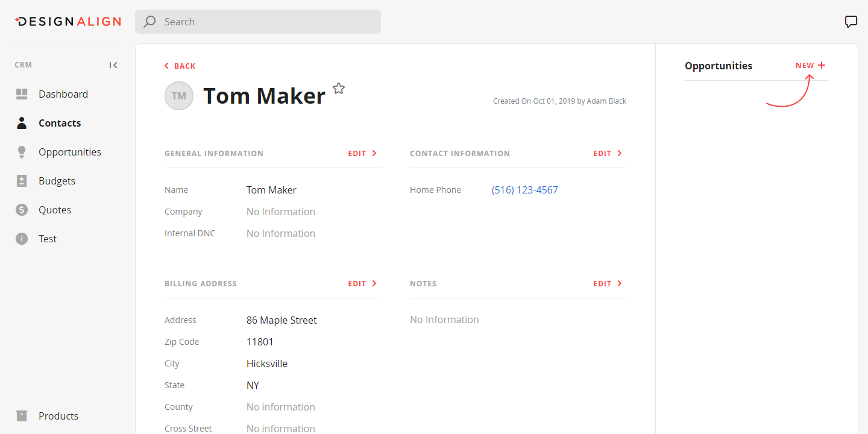868x434 pixels.
Task: Open the Test menu item
Action: pos(48,239)
